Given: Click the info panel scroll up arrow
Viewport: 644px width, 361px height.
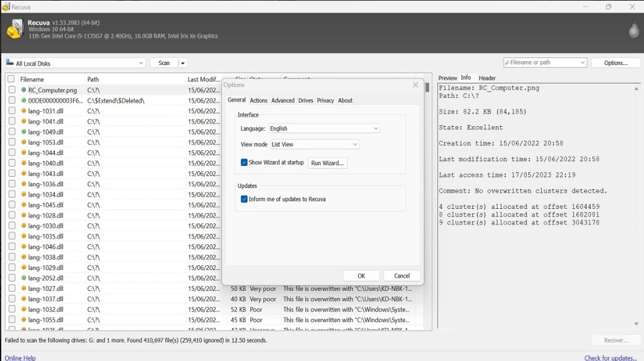Looking at the screenshot, I should (636, 88).
